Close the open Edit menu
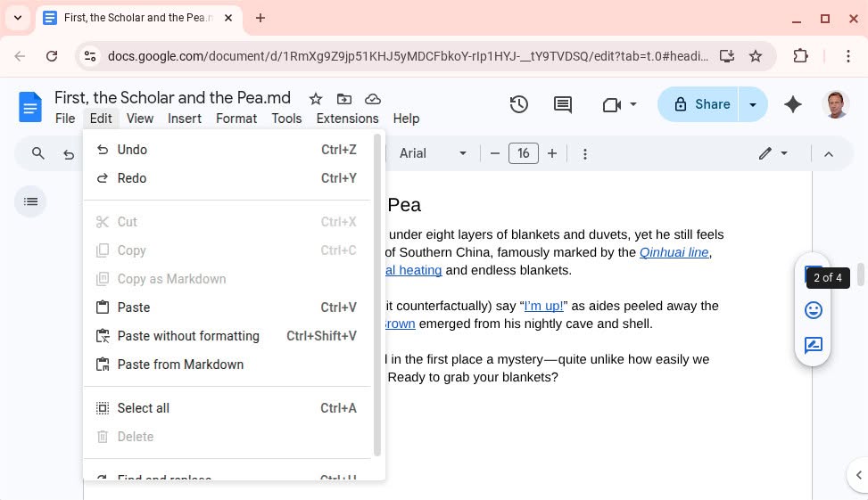Viewport: 868px width, 500px height. point(101,119)
